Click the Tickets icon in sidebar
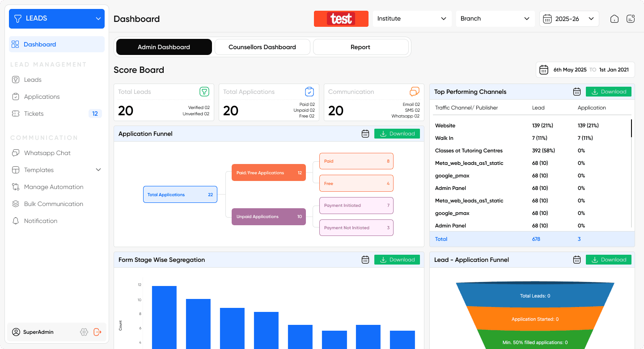The width and height of the screenshot is (644, 349). coord(16,114)
